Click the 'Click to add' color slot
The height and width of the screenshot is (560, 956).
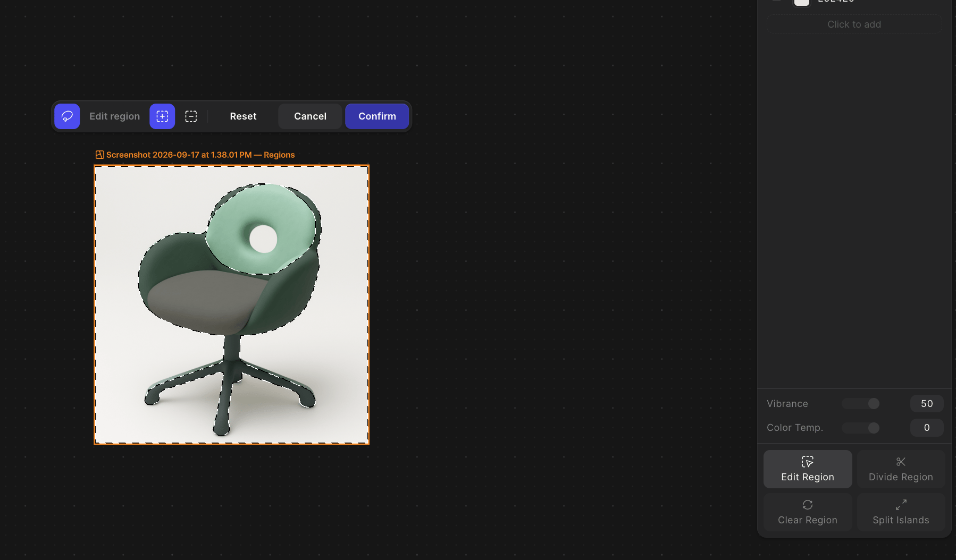point(854,24)
